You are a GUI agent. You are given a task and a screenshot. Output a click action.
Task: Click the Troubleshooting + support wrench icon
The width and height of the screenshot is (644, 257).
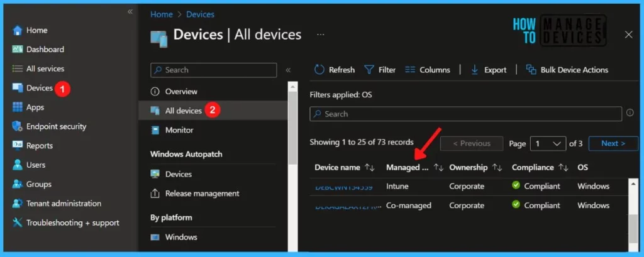click(17, 222)
